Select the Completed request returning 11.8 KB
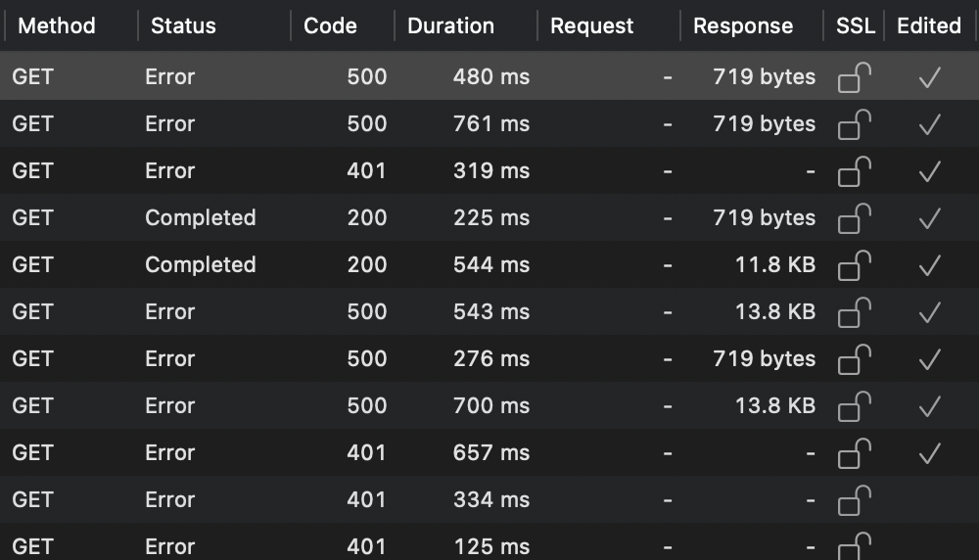979x560 pixels. click(392, 265)
